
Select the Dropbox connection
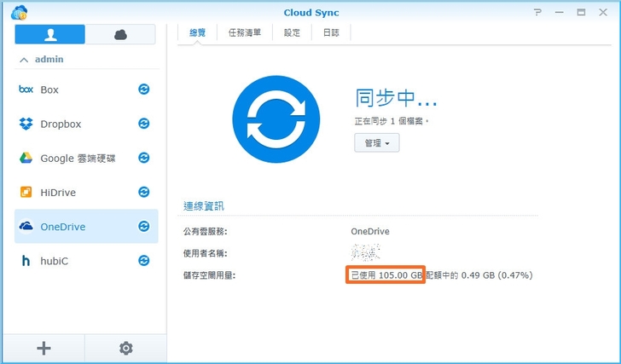(61, 124)
